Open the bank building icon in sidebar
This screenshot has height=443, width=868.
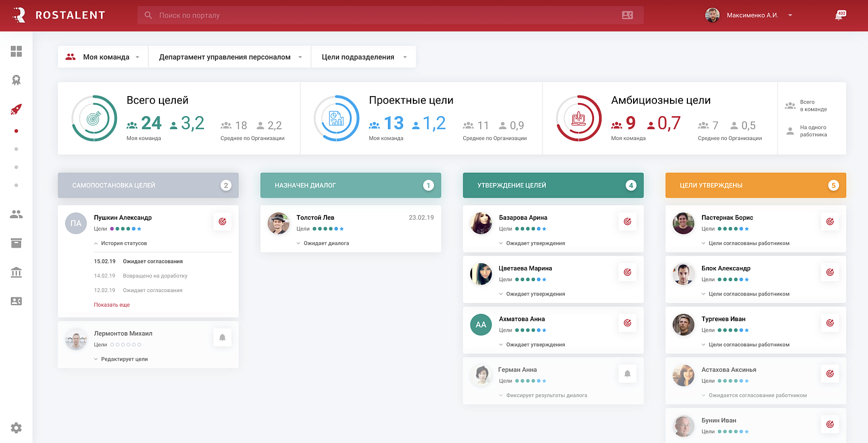(x=16, y=272)
